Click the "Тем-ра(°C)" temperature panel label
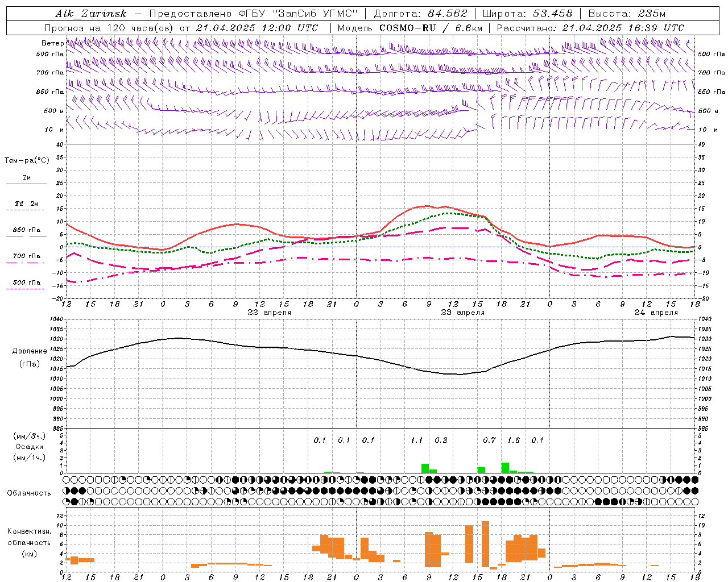The width and height of the screenshot is (728, 582). click(x=27, y=161)
